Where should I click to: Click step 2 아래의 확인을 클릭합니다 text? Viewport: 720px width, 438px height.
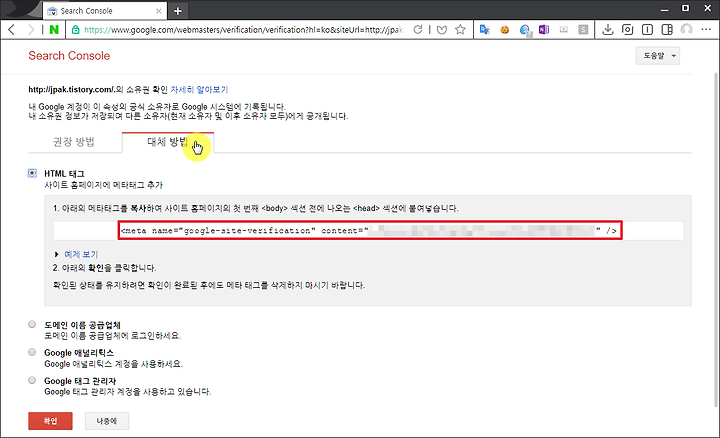coord(105,268)
